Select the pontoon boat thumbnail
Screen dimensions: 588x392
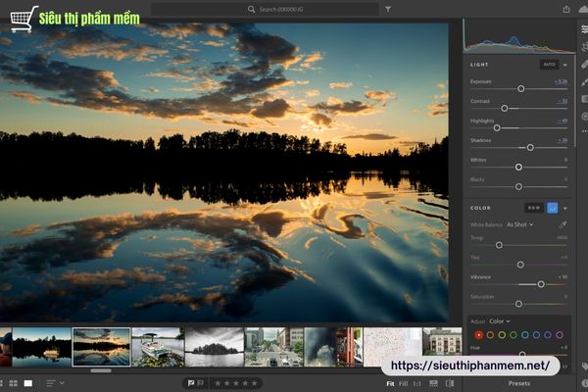(x=158, y=347)
